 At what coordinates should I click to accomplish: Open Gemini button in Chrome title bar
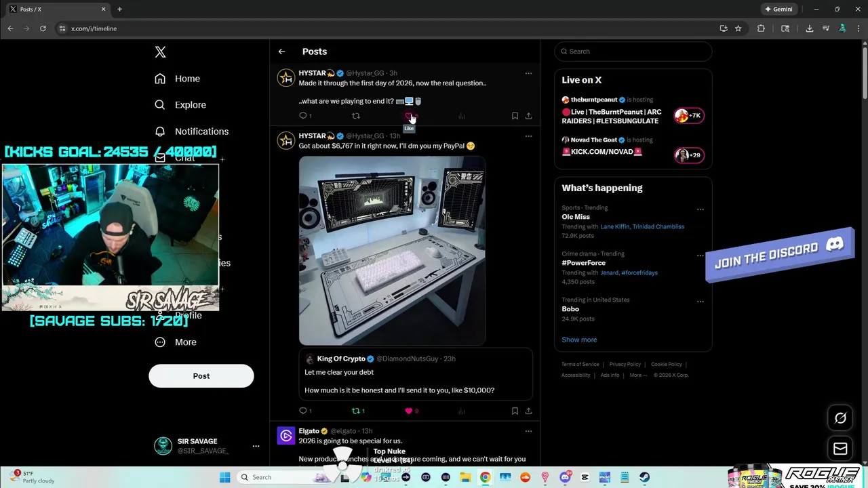778,9
